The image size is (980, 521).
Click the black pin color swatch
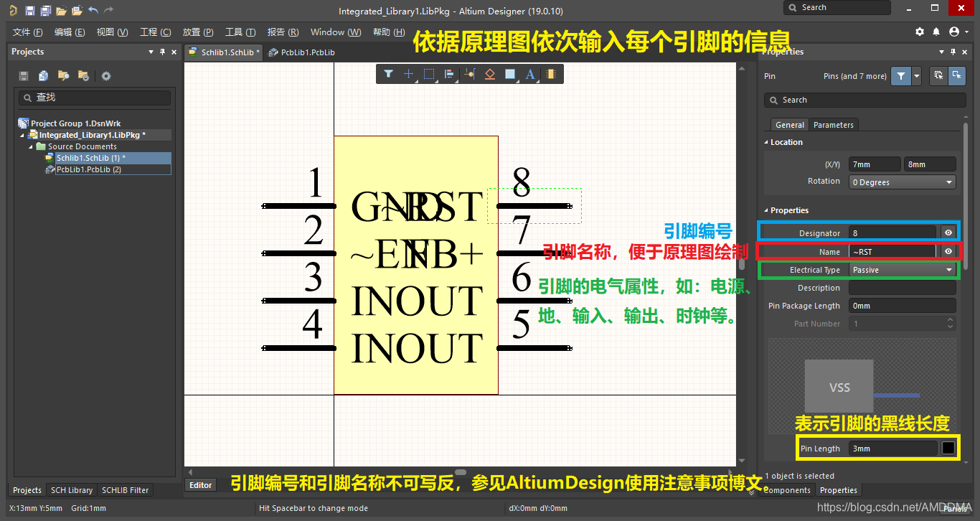tap(948, 449)
